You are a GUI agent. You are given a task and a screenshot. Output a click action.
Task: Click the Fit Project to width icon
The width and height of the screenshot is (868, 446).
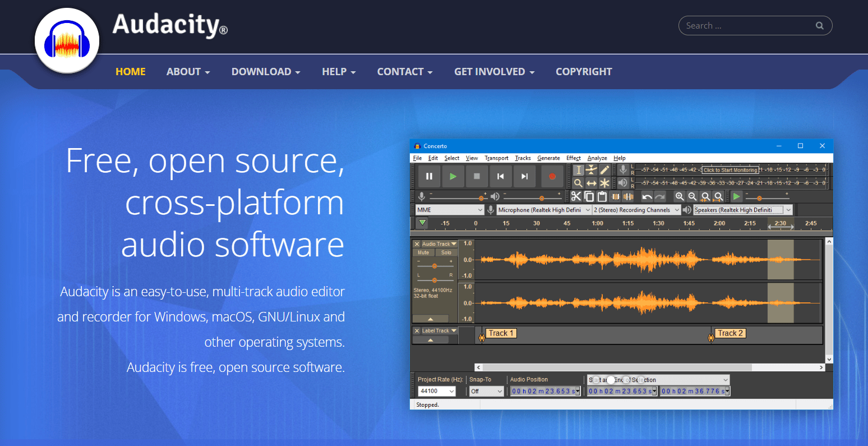(x=718, y=196)
